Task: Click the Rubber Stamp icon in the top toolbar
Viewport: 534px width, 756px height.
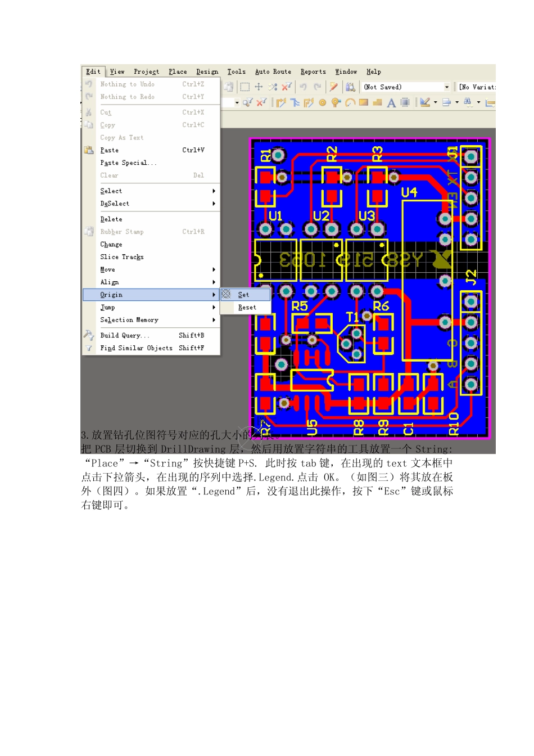Action: (228, 87)
